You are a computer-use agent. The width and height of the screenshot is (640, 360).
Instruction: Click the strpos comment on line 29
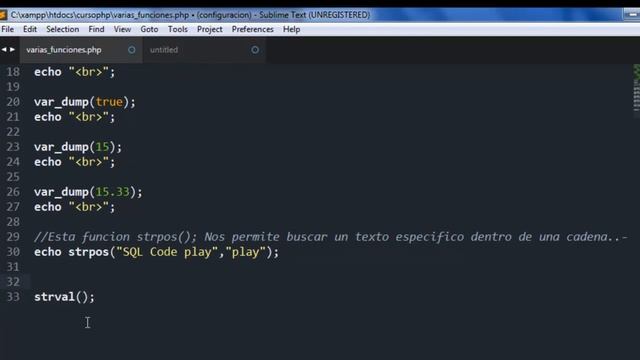(331, 237)
